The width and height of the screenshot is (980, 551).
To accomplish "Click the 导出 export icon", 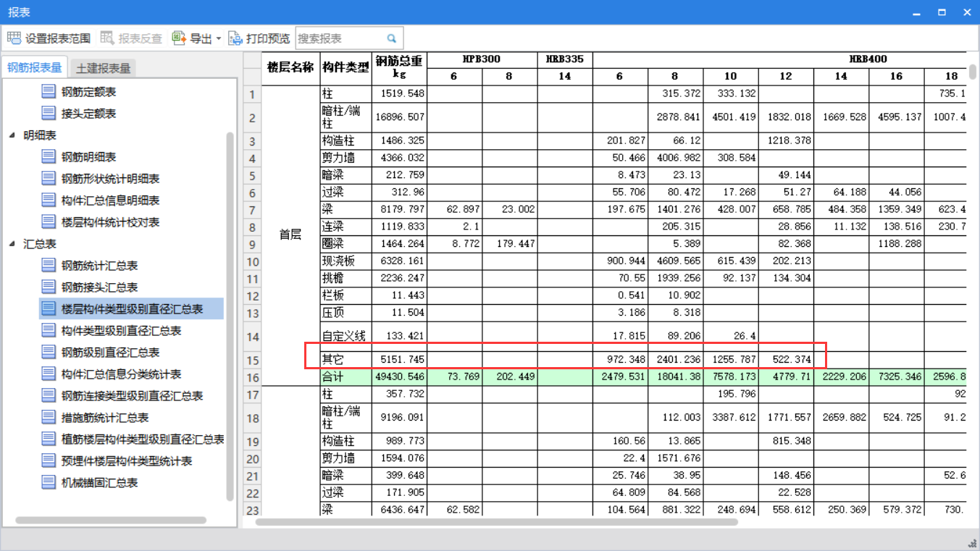I will 179,38.
